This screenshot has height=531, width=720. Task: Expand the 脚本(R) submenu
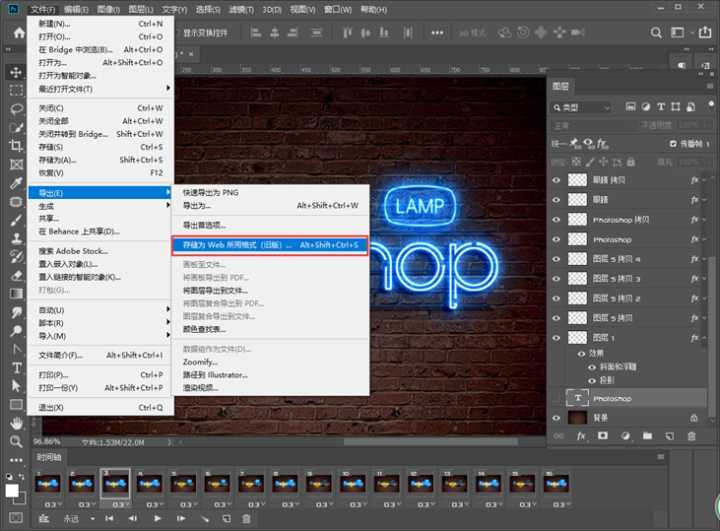point(101,323)
